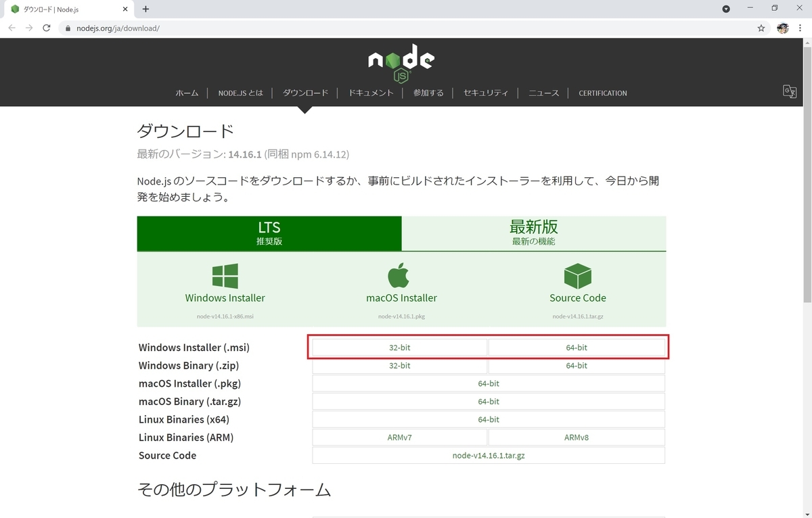Open the ホーム nav item
This screenshot has height=518, width=812.
coord(187,93)
